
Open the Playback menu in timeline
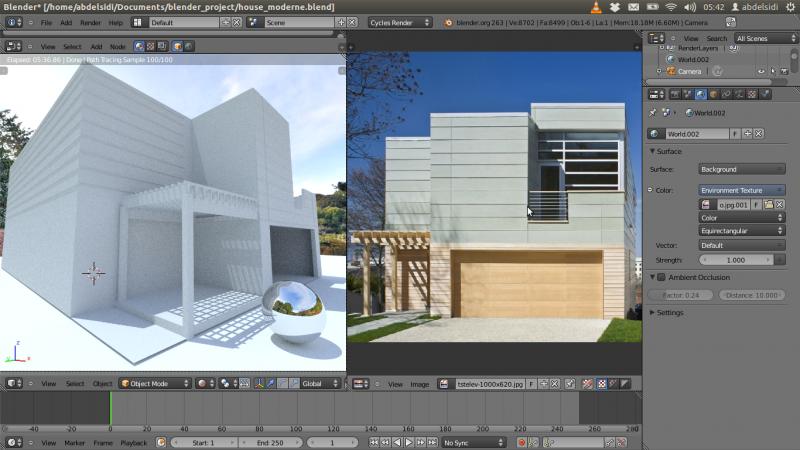[x=134, y=443]
